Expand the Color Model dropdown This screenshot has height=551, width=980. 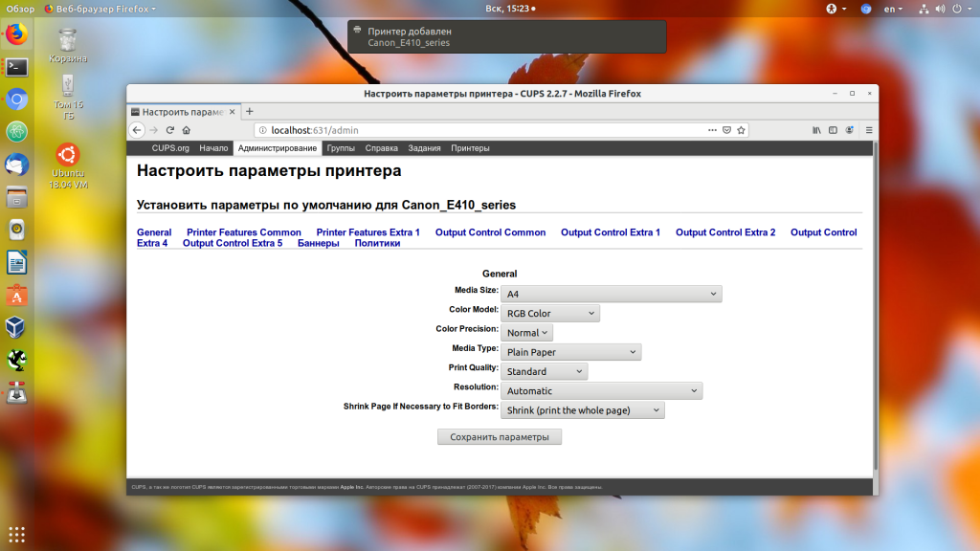point(550,313)
